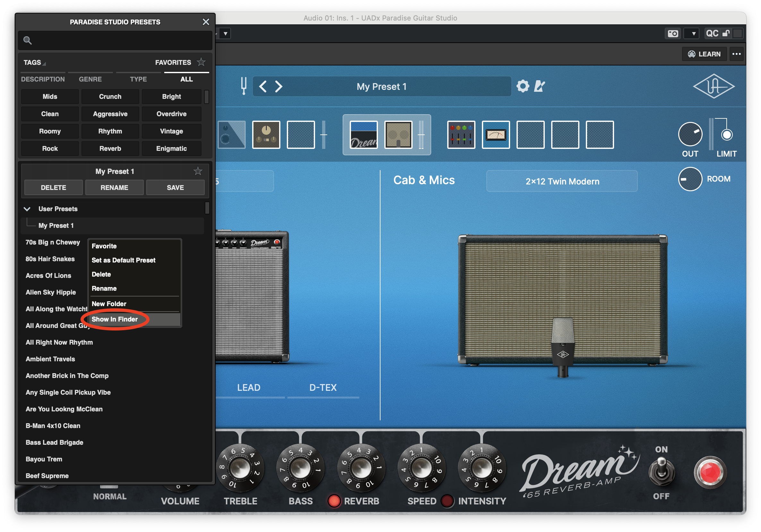Collapse the User Presets folder

click(27, 209)
